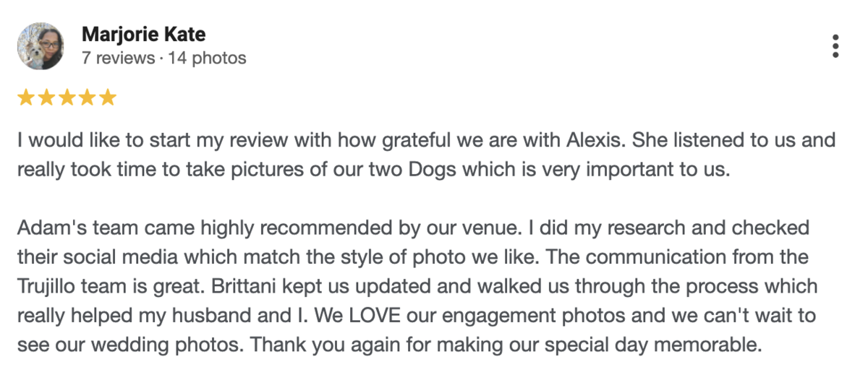This screenshot has width=868, height=380.
Task: Click the fifth gold rating star
Action: point(107,98)
